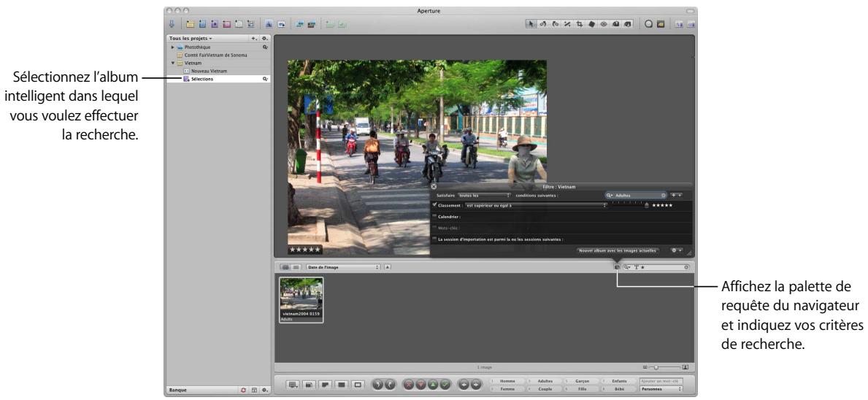Click the yellow Keywords HUD icon
Viewport: 868px width, 400px height.
pyautogui.click(x=661, y=24)
